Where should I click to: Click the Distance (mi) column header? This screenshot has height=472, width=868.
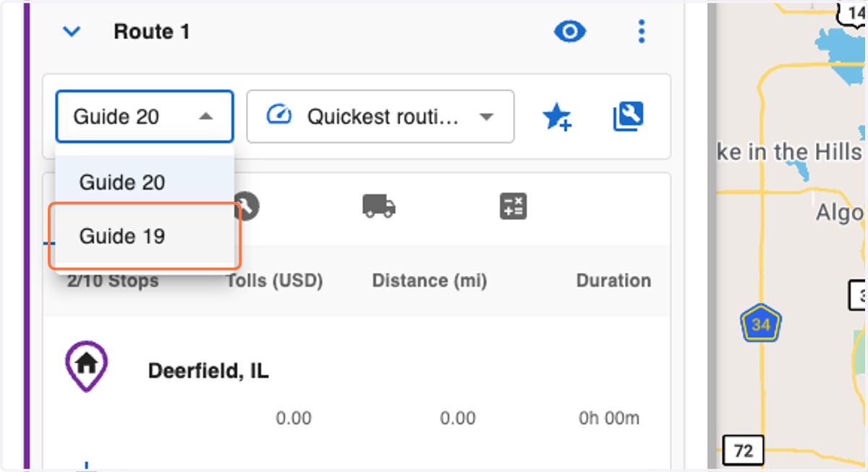(429, 281)
